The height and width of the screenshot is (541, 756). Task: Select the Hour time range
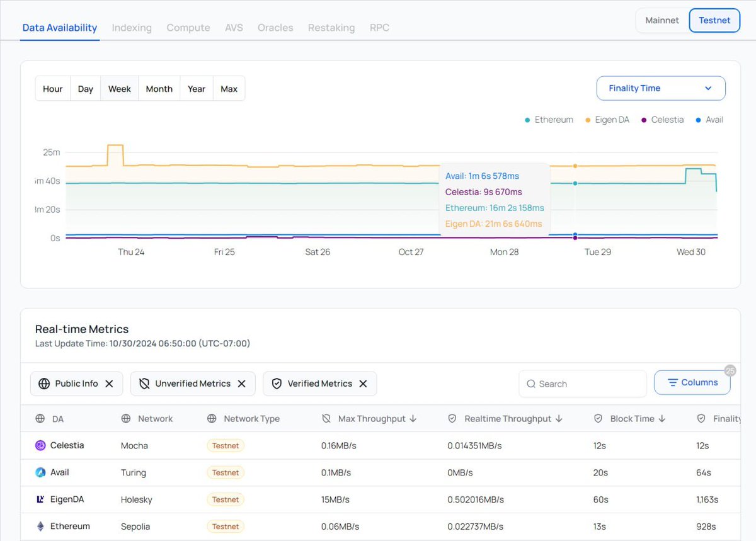pyautogui.click(x=53, y=89)
